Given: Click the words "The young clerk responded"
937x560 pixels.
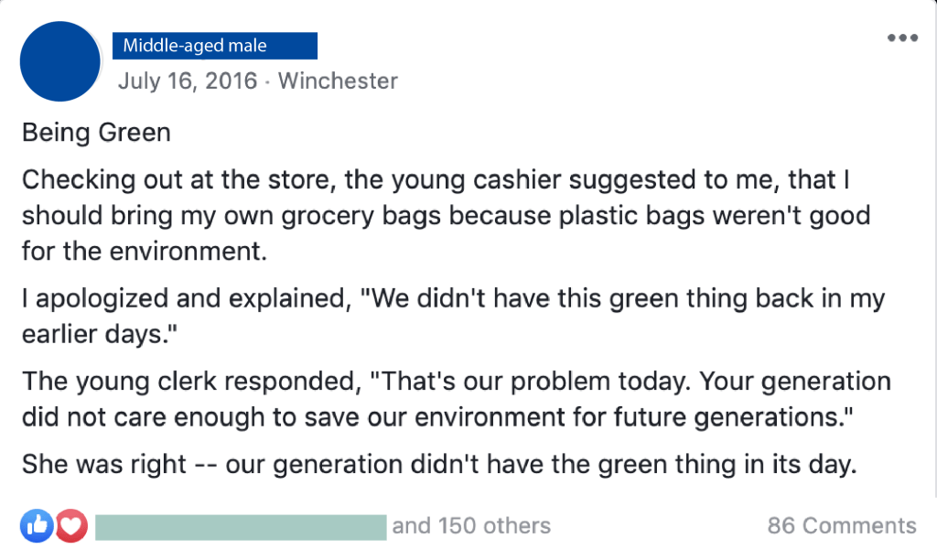Looking at the screenshot, I should [x=164, y=382].
